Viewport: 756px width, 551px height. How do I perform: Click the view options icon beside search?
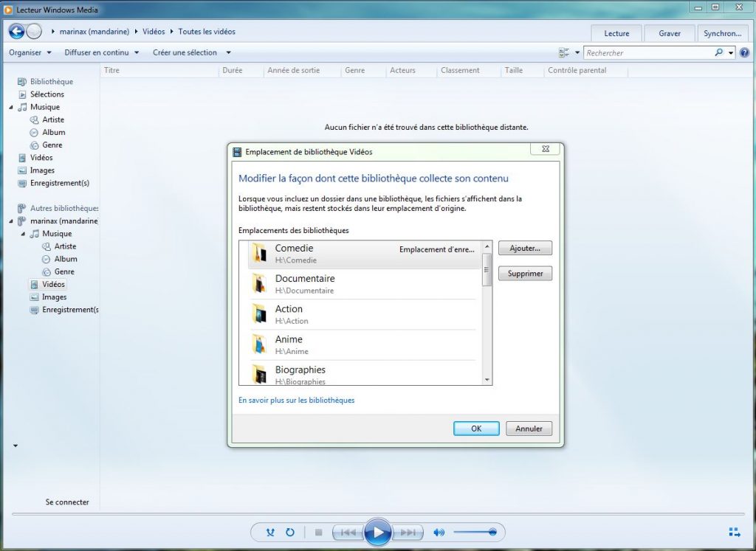[563, 52]
